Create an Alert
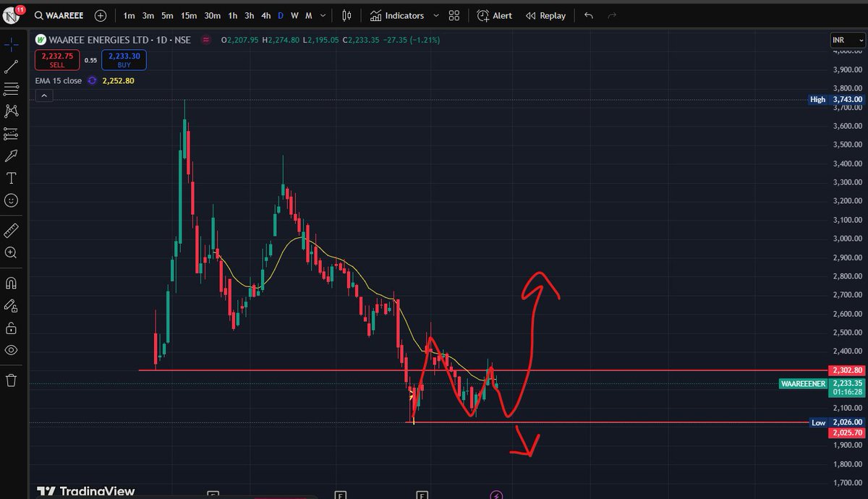Viewport: 868px width, 499px height. pos(495,15)
